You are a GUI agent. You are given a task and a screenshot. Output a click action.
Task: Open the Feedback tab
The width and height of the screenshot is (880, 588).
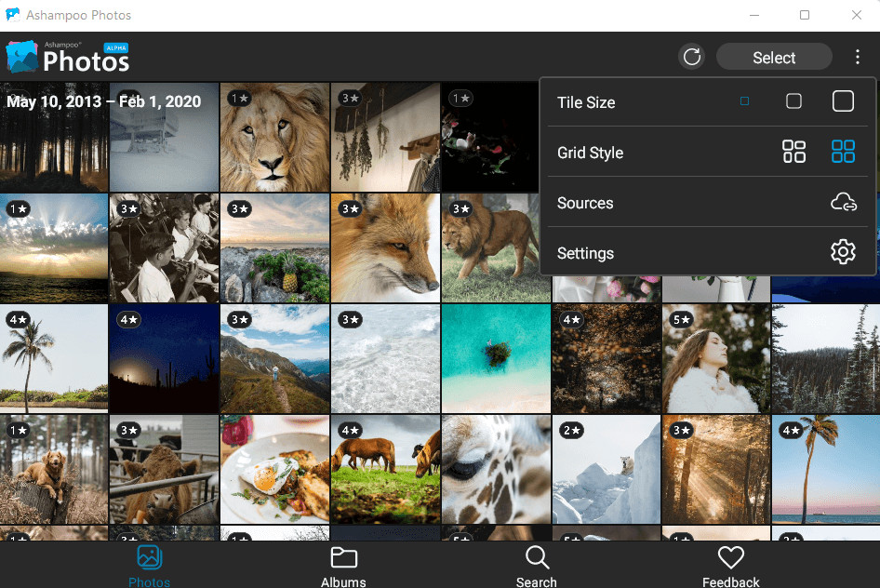pos(731,566)
